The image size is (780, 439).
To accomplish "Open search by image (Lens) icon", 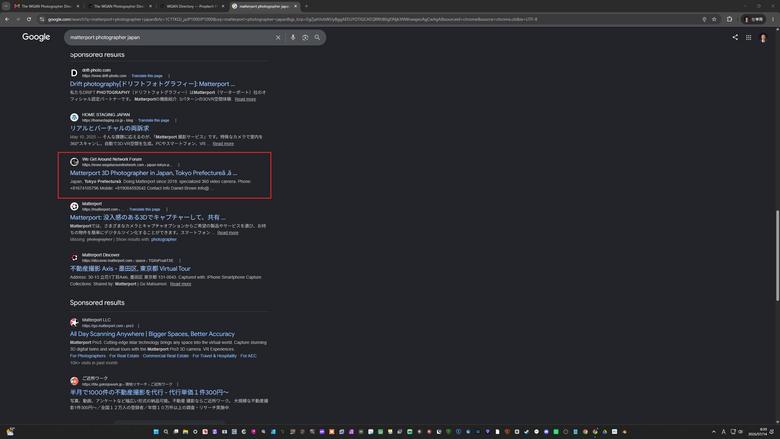I will (x=305, y=37).
